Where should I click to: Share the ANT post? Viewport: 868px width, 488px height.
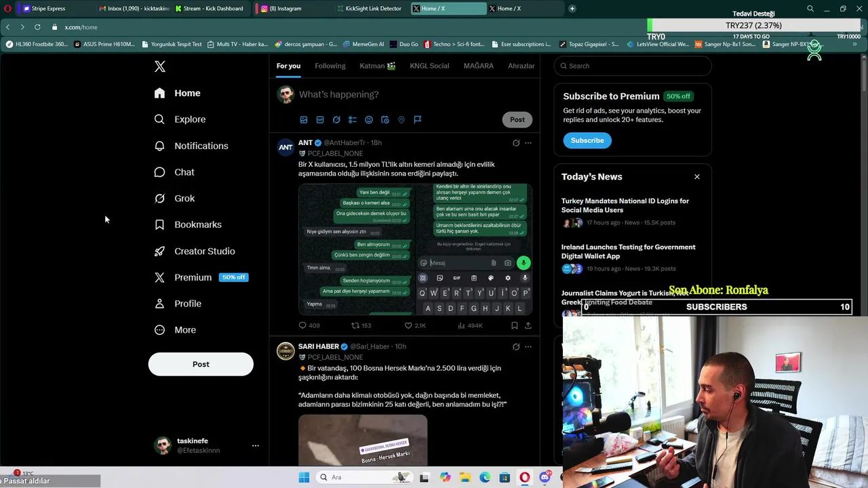pos(528,325)
